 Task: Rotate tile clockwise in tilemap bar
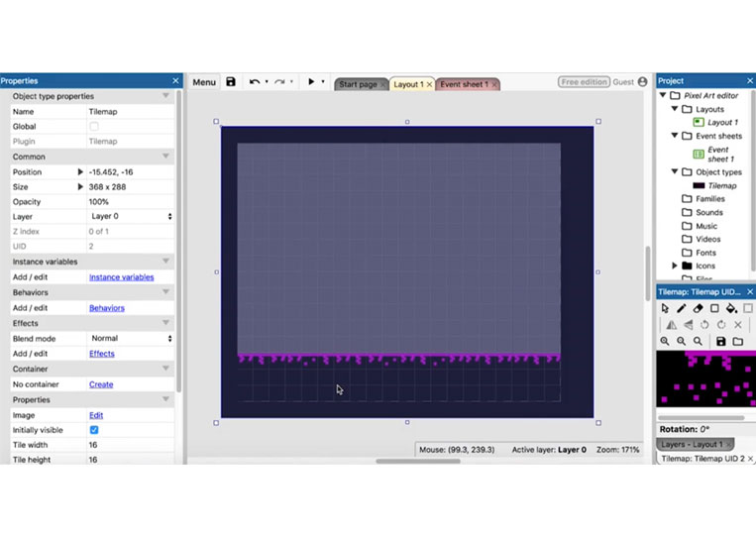point(721,325)
